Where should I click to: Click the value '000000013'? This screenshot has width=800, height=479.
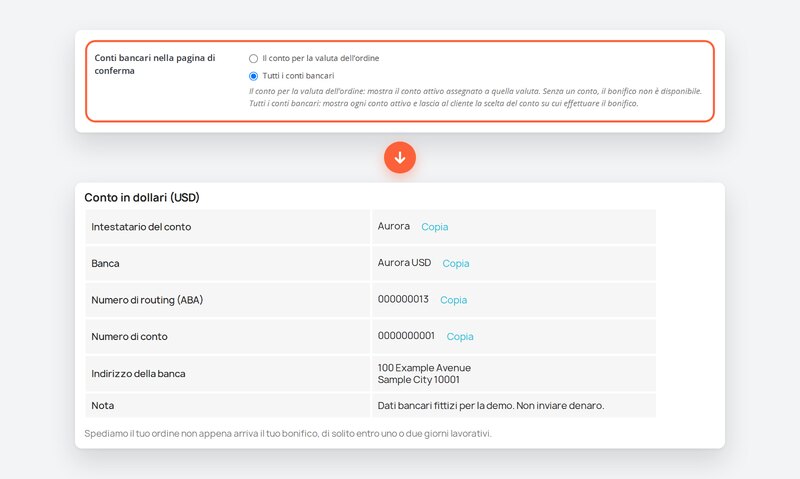(x=403, y=299)
